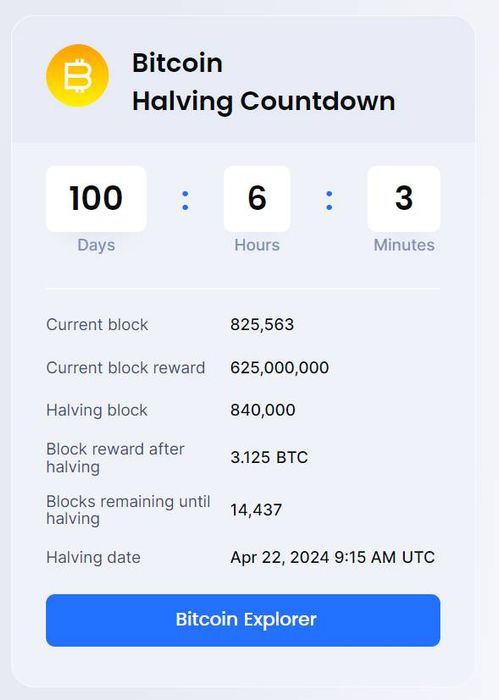Open the Bitcoin Explorer button
Screen dimensions: 499x700
(243, 620)
